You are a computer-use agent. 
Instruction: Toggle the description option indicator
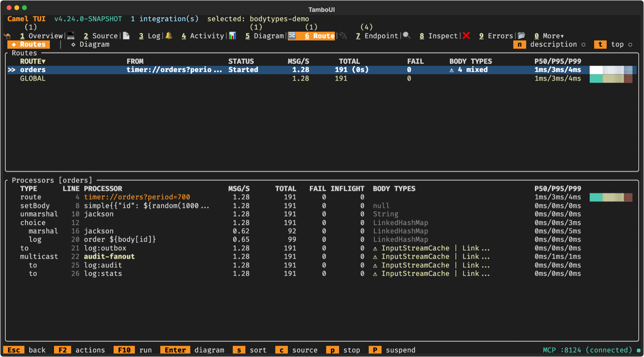pos(583,45)
